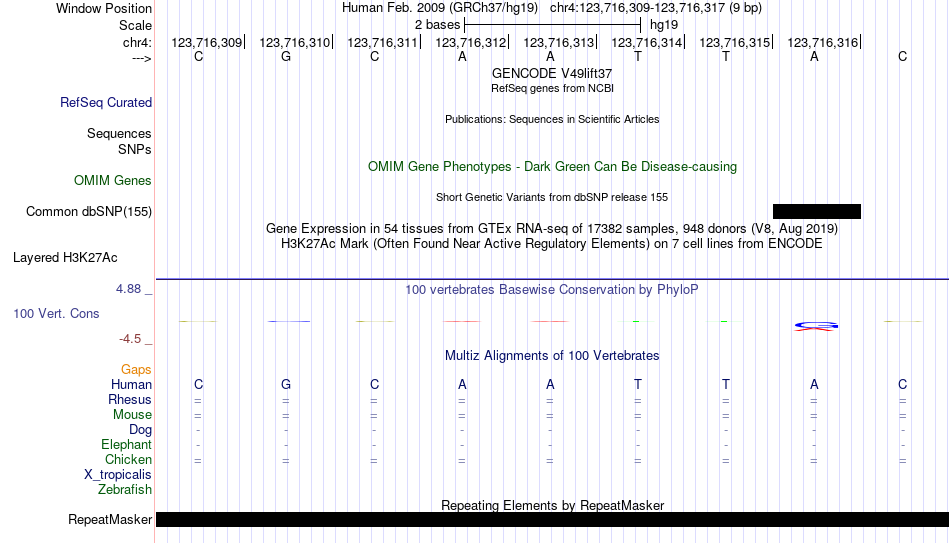The height and width of the screenshot is (543, 950).
Task: Click the Layered H3K27Ac track label
Action: coord(65,258)
